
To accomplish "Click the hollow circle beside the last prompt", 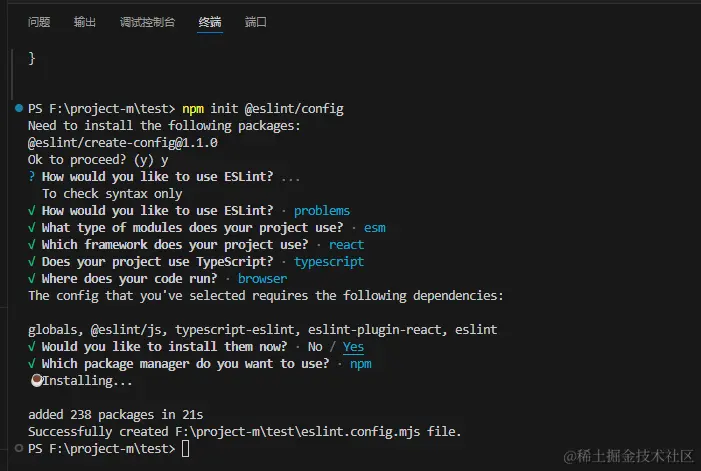I will pyautogui.click(x=19, y=448).
